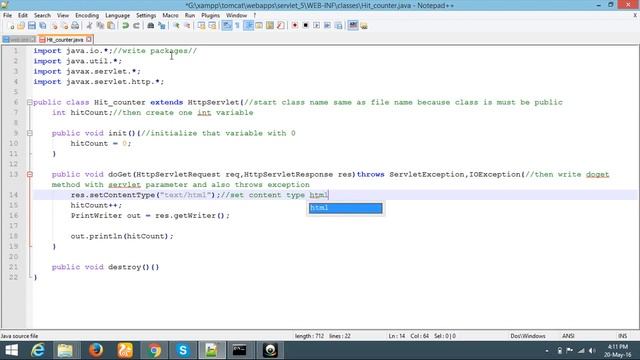
Task: Close the Hit_counter.java tab
Action: pos(89,40)
